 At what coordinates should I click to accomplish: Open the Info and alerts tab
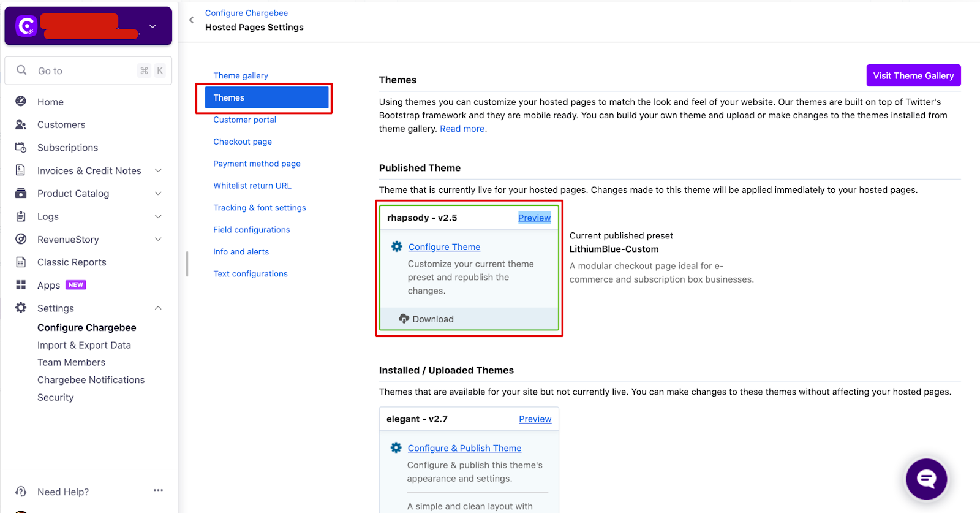(241, 252)
